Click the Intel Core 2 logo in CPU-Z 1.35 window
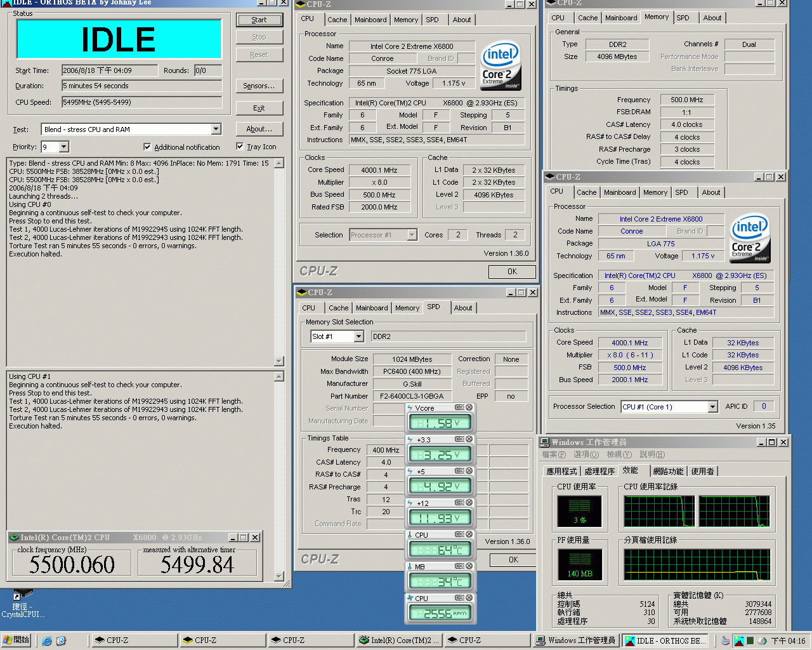Viewport: 812px width, 650px height. pos(750,238)
